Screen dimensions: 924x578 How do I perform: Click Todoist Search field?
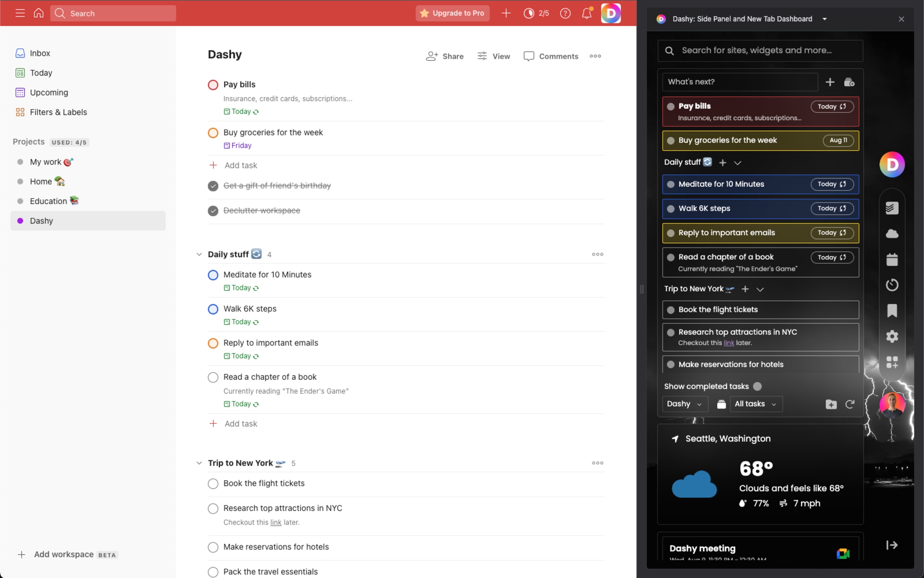click(x=113, y=13)
